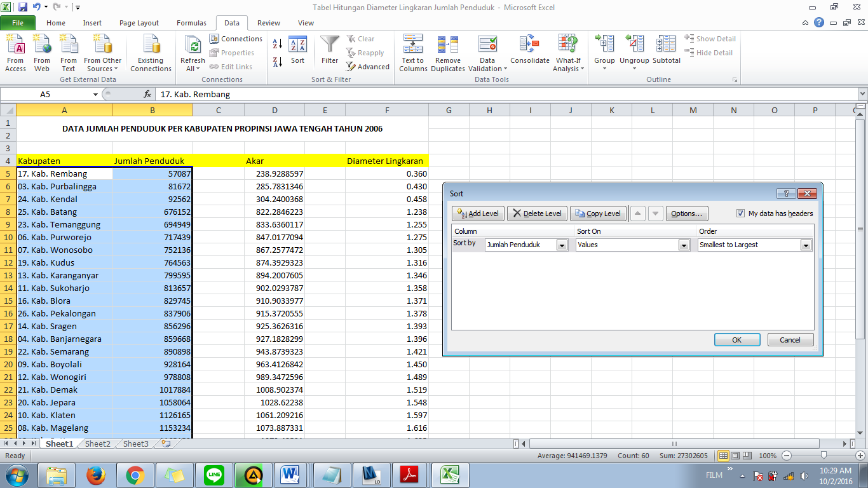The image size is (868, 488).
Task: Open Google Chrome from the taskbar
Action: coord(135,475)
